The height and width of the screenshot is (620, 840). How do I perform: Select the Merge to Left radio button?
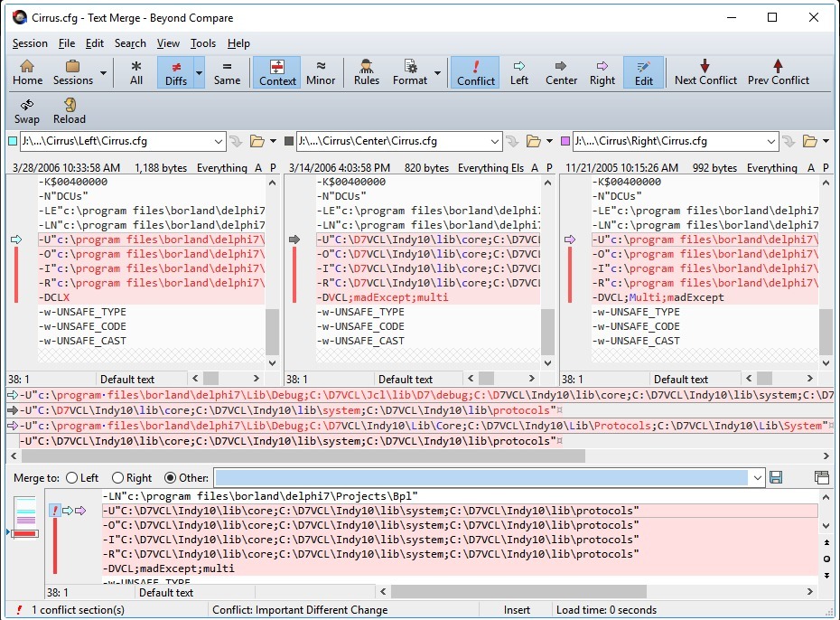pyautogui.click(x=72, y=477)
